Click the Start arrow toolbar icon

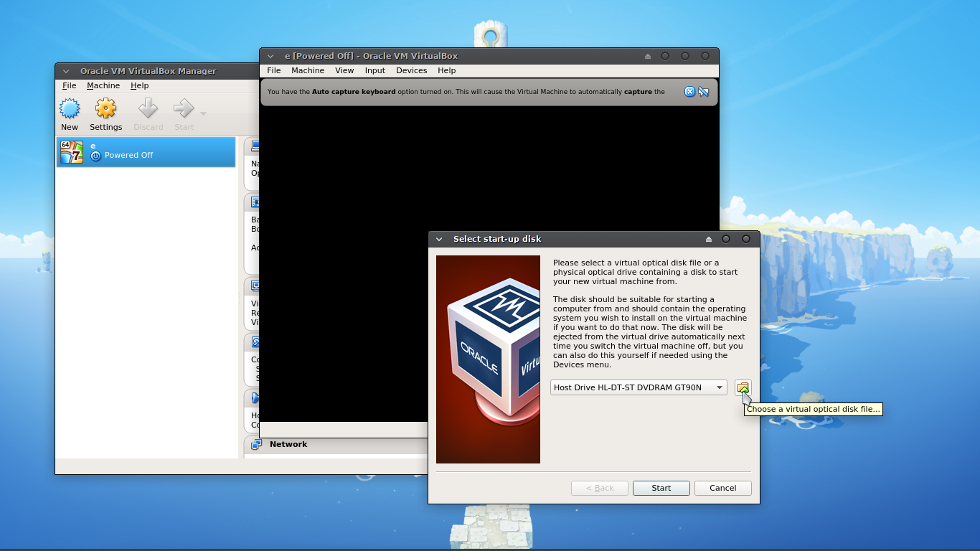tap(184, 109)
